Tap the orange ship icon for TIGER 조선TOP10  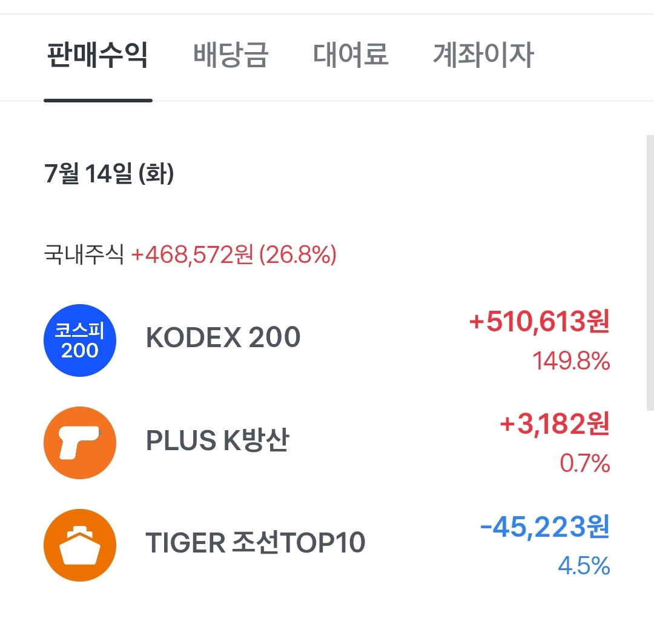80,545
